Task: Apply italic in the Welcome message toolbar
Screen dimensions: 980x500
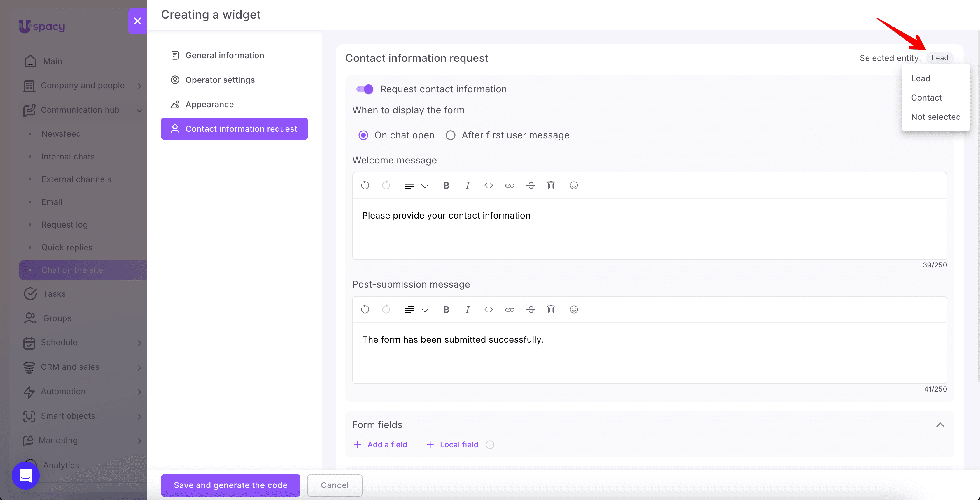Action: click(468, 185)
